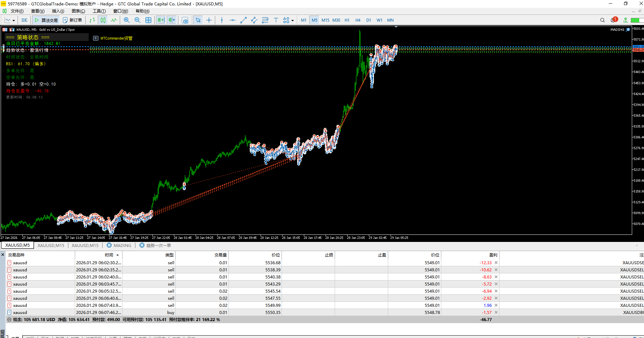Switch to the first XAUUSD,M15 chart tab
The width and height of the screenshot is (644, 338).
pos(51,245)
